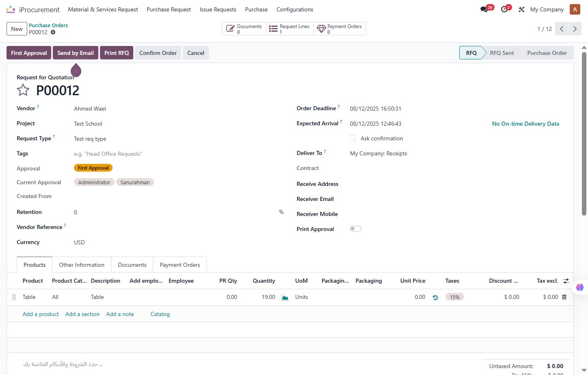Go back via Purchase Orders breadcrumb
Screen dimensions: 588x375
(x=48, y=25)
